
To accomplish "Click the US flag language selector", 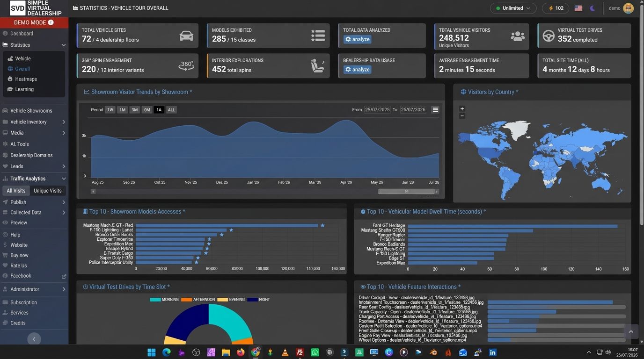I will click(578, 8).
